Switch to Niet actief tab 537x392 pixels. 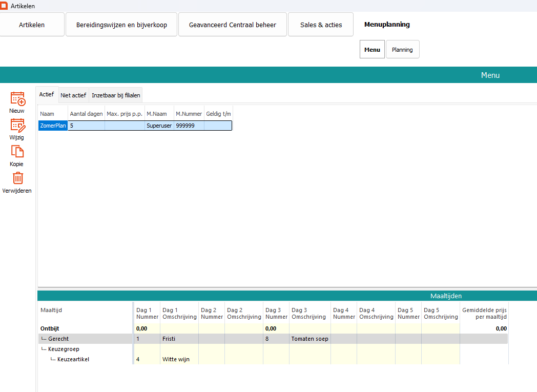[73, 95]
